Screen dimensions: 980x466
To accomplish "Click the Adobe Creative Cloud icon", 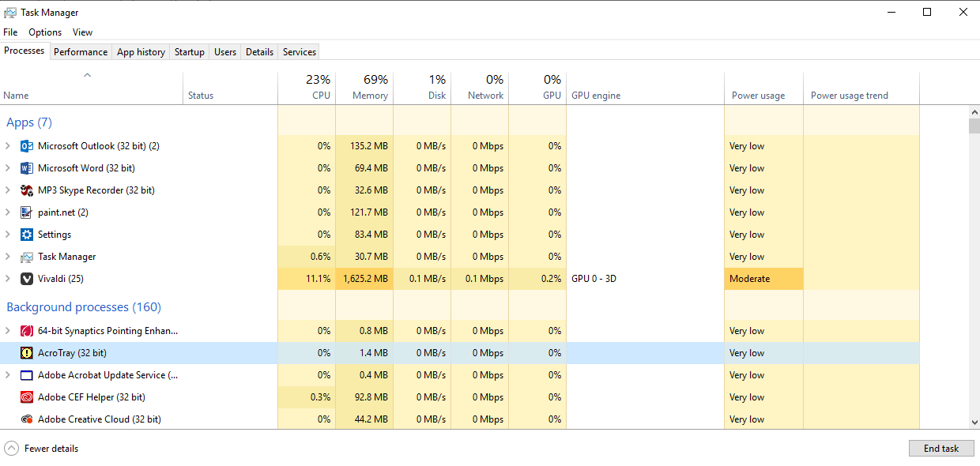I will point(26,419).
